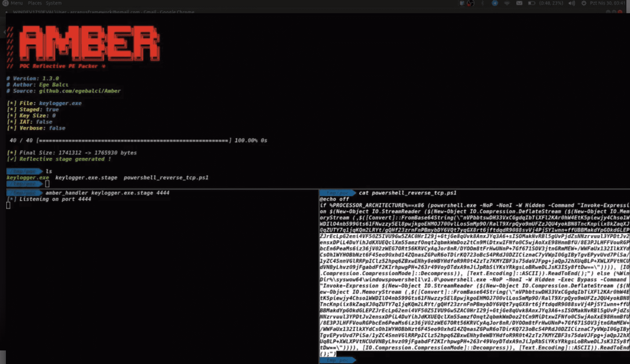Image resolution: width=630 pixels, height=364 pixels.
Task: Click the first small tray applet icon
Action: click(x=462, y=3)
